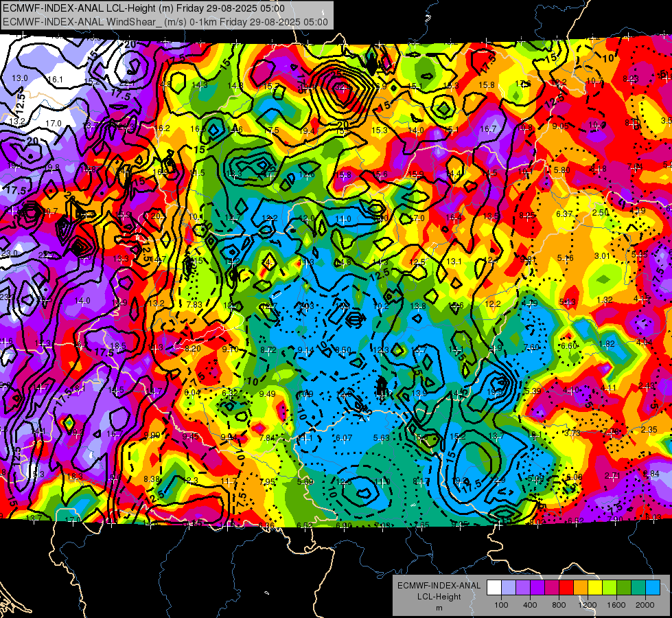Click ECMWF-INDEX-ANAL text in the legend box
Viewport: 672px width, 618px height.
pos(439,586)
